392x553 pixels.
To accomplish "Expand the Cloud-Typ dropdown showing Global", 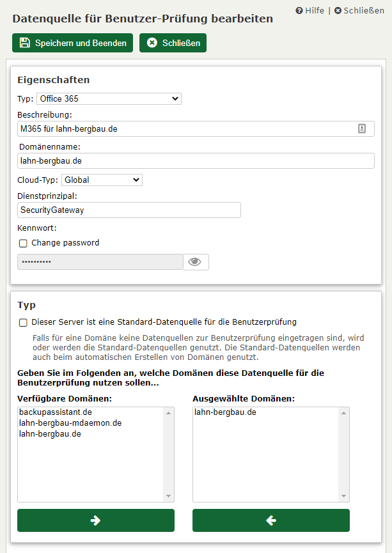I will coord(102,180).
